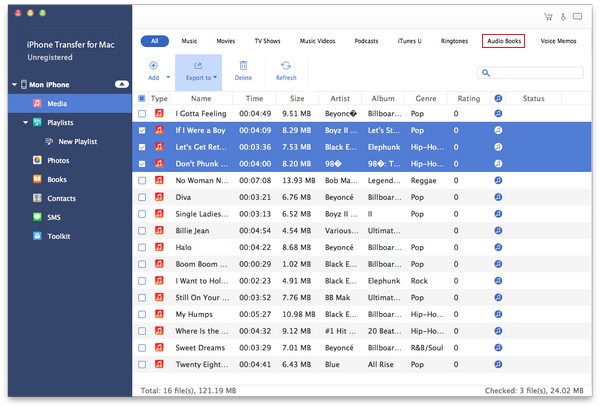Switch to the Audio Books tab
This screenshot has height=408, width=600.
502,41
